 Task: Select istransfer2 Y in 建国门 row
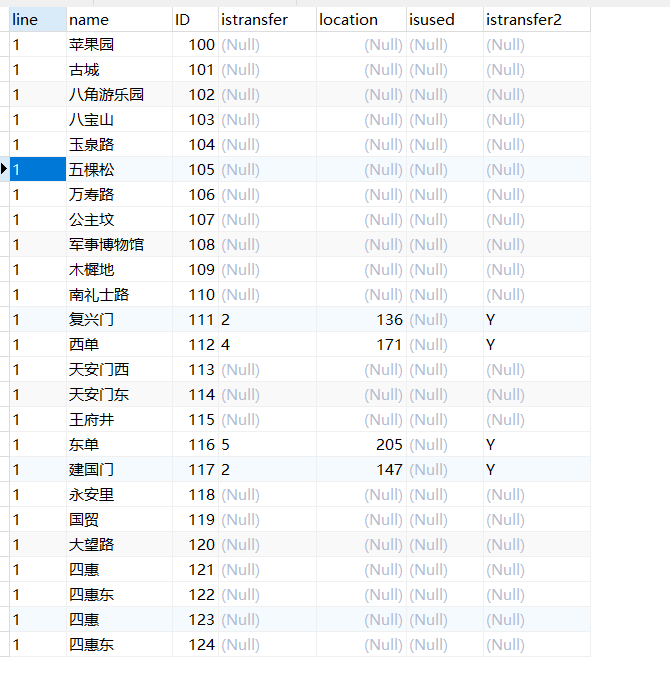pyautogui.click(x=537, y=470)
